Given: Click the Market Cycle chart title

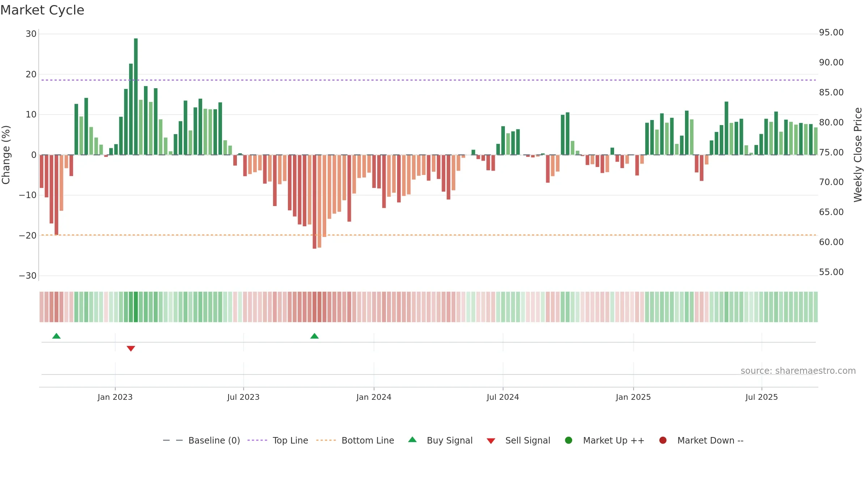Looking at the screenshot, I should click(42, 10).
